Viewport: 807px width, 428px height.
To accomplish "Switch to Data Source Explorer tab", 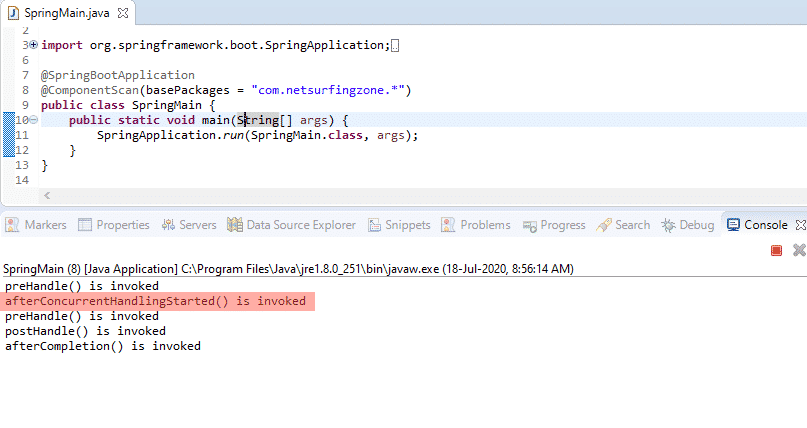I will click(291, 225).
